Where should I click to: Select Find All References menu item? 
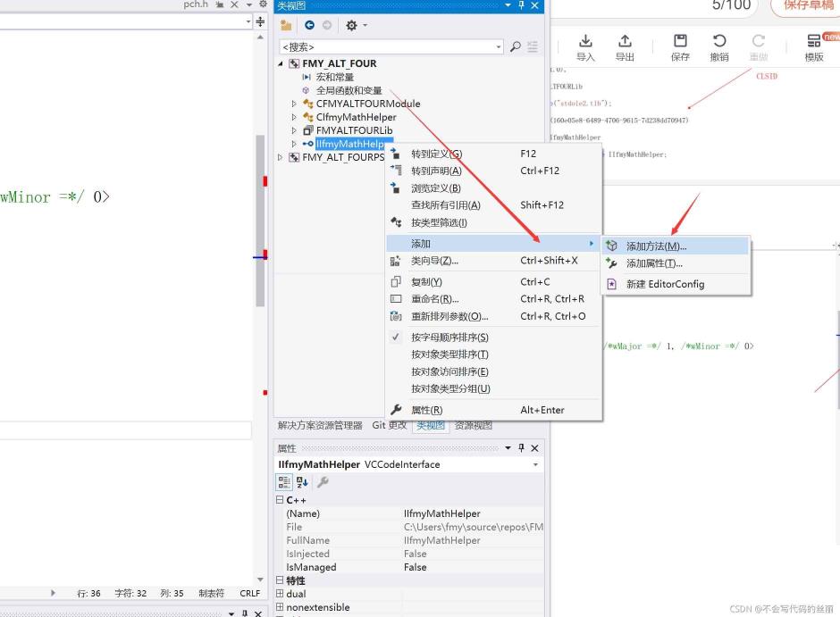[x=493, y=205]
